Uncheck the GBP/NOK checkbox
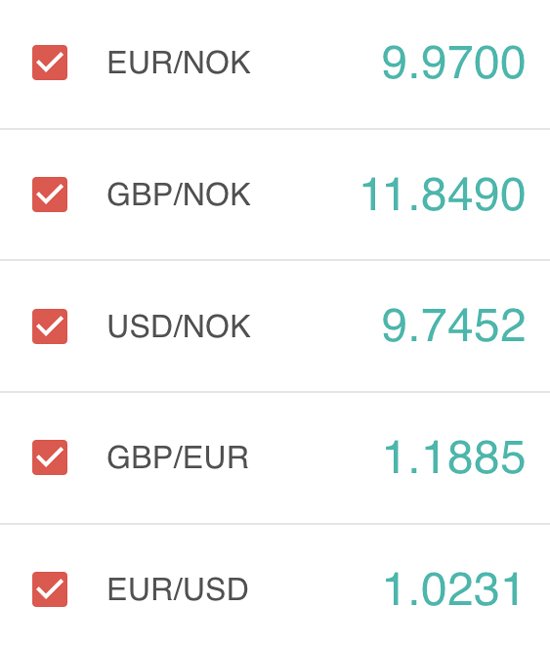The image size is (550, 650). 50,194
